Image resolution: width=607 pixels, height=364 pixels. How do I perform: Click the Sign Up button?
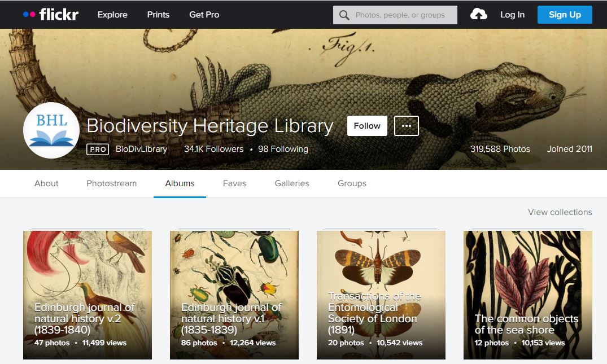tap(565, 15)
